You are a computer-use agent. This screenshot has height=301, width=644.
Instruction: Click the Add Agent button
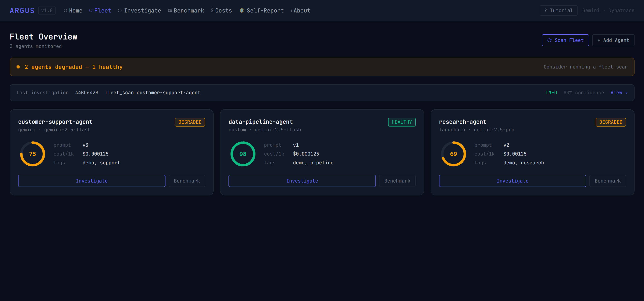(613, 40)
